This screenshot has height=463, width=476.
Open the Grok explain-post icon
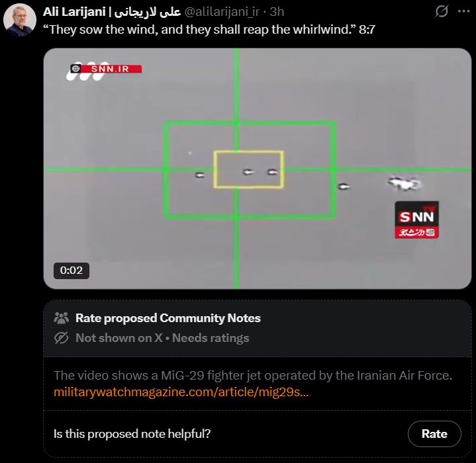pos(441,12)
